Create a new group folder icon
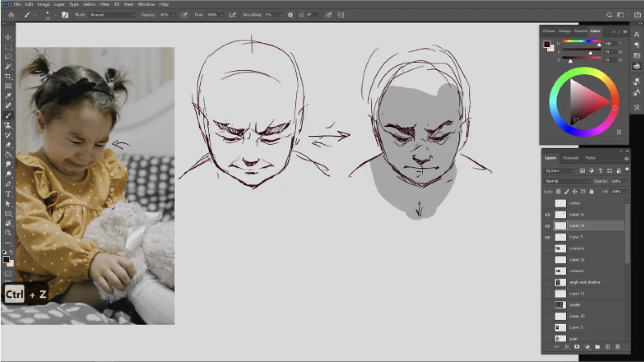 coord(597,346)
